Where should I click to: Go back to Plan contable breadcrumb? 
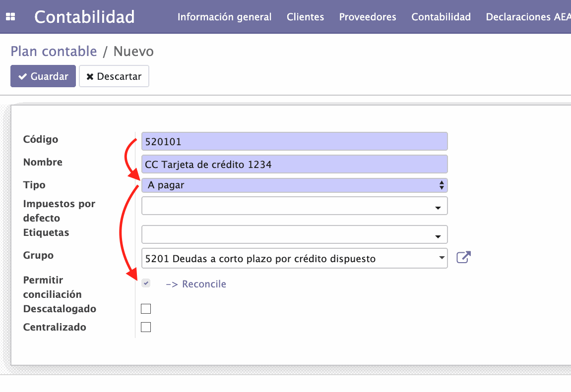click(54, 51)
